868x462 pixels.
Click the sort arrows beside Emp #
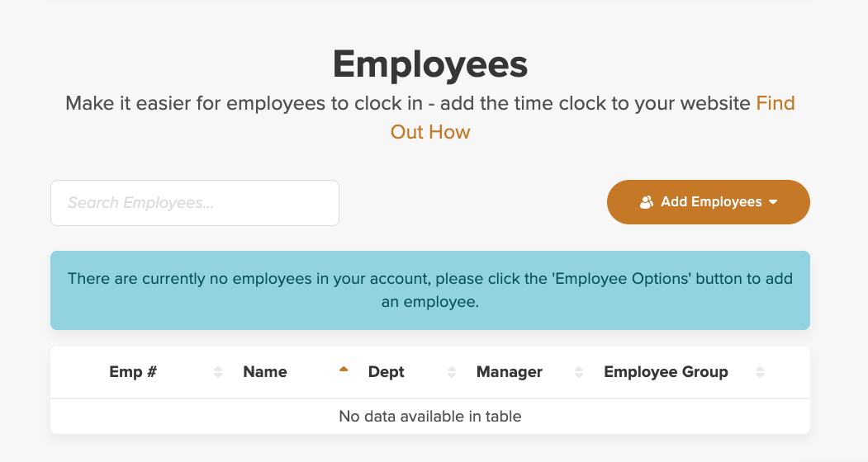[x=218, y=372]
